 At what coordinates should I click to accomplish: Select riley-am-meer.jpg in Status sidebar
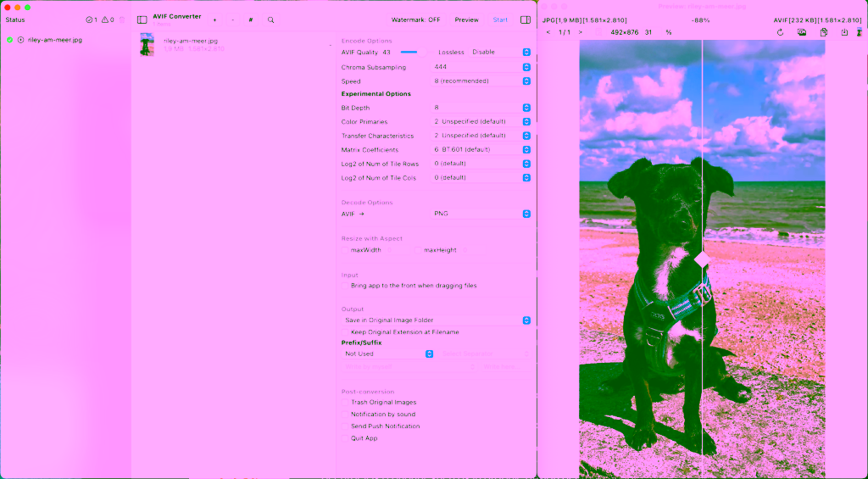click(55, 40)
